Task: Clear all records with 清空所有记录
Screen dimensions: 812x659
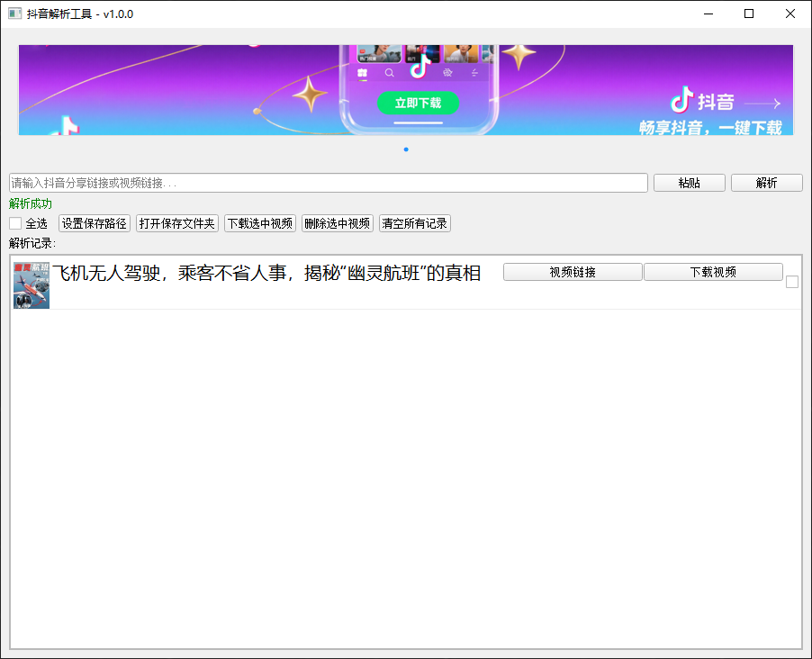Action: (414, 222)
